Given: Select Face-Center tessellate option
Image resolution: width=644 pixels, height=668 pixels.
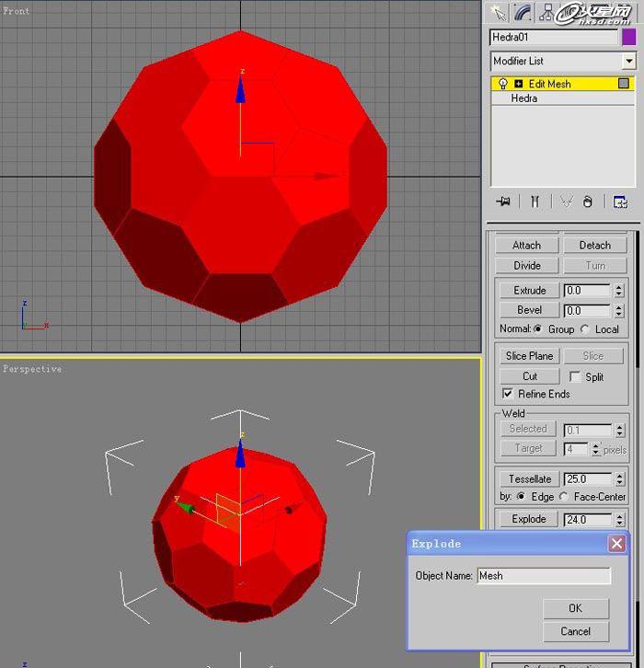Looking at the screenshot, I should coord(564,497).
